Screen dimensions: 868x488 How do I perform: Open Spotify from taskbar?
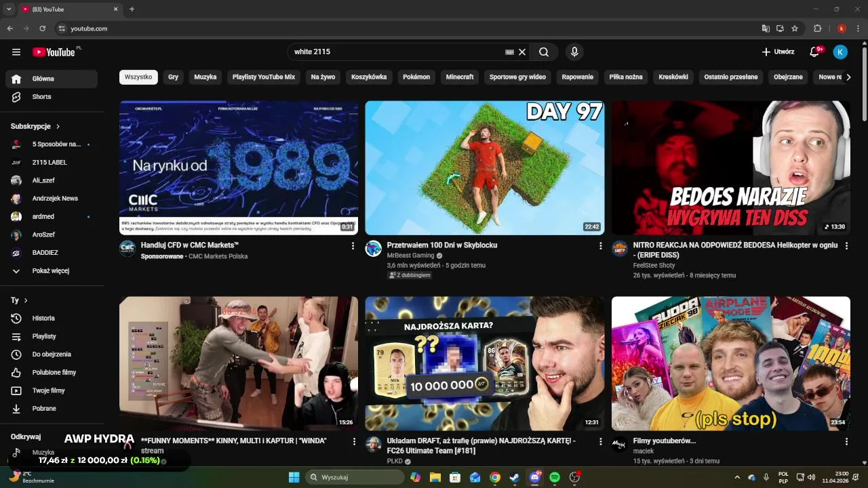pyautogui.click(x=555, y=477)
